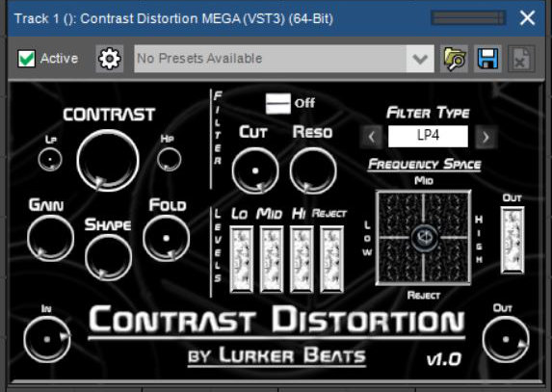The height and width of the screenshot is (392, 552).
Task: Open the No Presets Available dropdown
Action: [x=284, y=59]
